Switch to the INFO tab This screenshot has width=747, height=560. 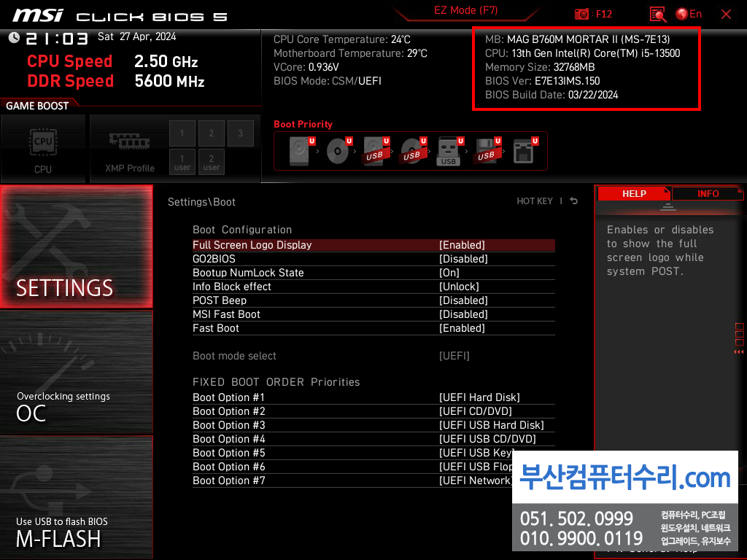[708, 194]
